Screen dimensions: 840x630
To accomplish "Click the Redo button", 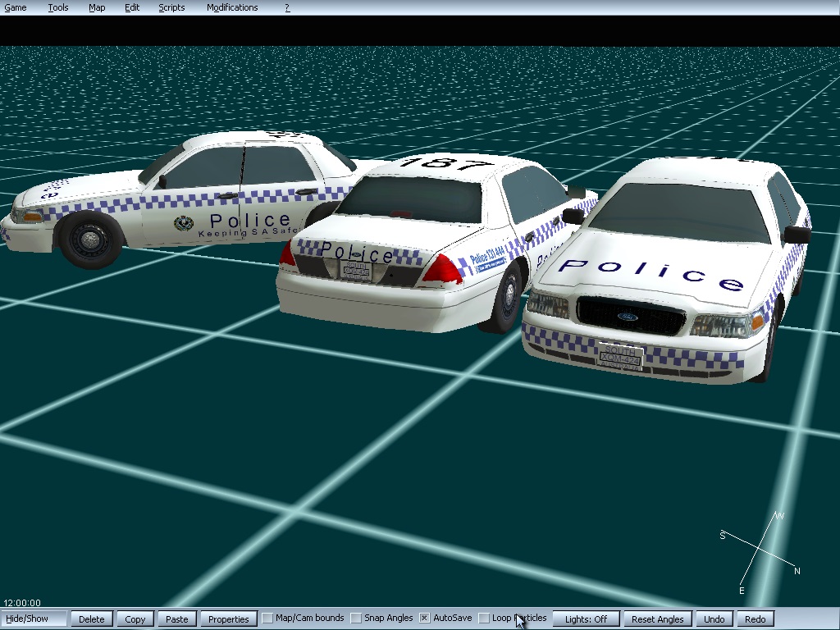I will [755, 619].
